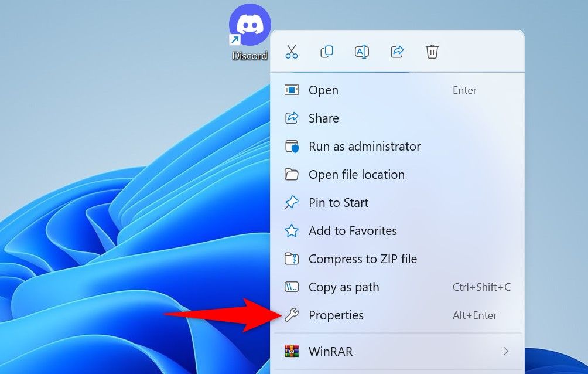Click the folder icon beside Open file location

(x=293, y=174)
